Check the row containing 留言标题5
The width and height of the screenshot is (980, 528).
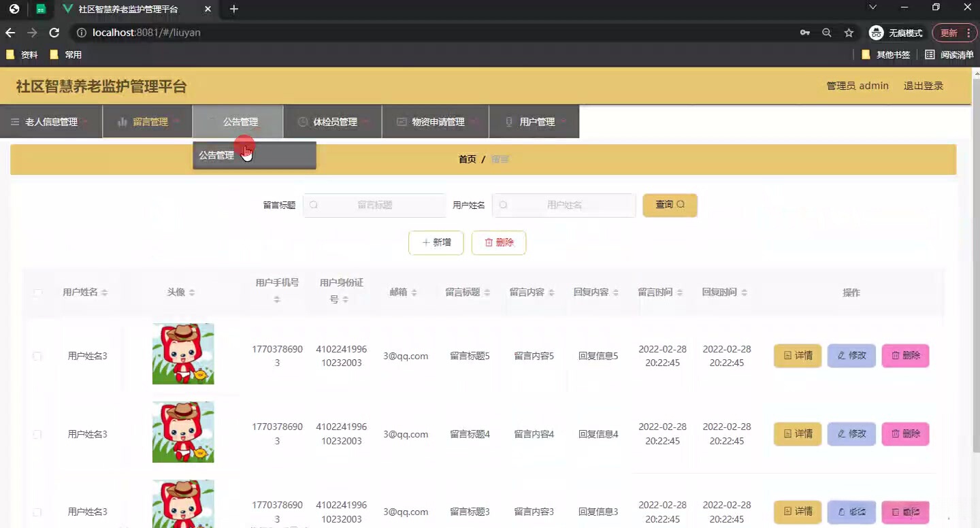[37, 356]
